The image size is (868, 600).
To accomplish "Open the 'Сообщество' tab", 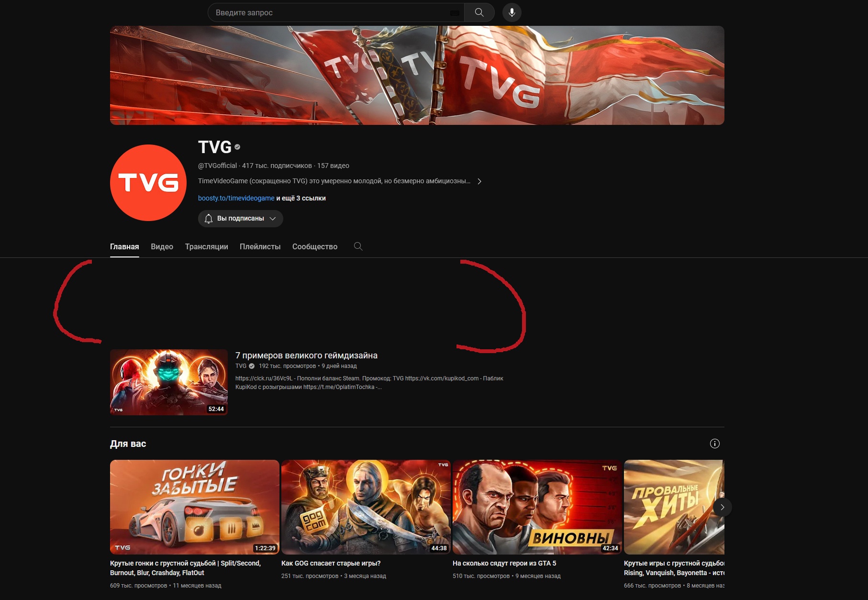I will (315, 247).
